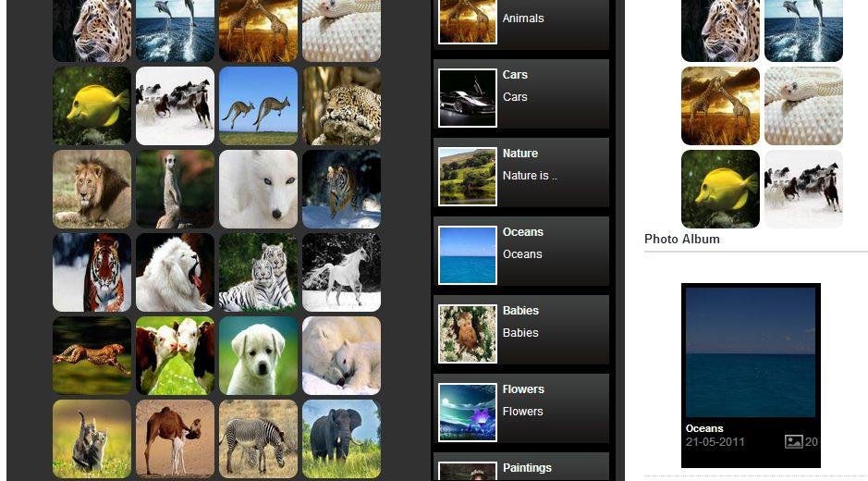This screenshot has height=481, width=868.
Task: Click the photo count icon on Oceans card
Action: click(x=794, y=441)
